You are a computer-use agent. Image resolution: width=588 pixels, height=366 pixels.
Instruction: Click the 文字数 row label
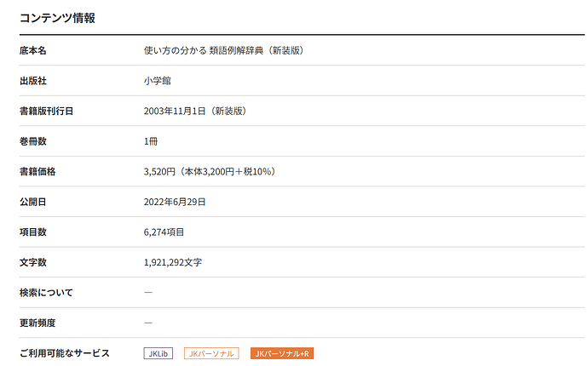tap(33, 262)
